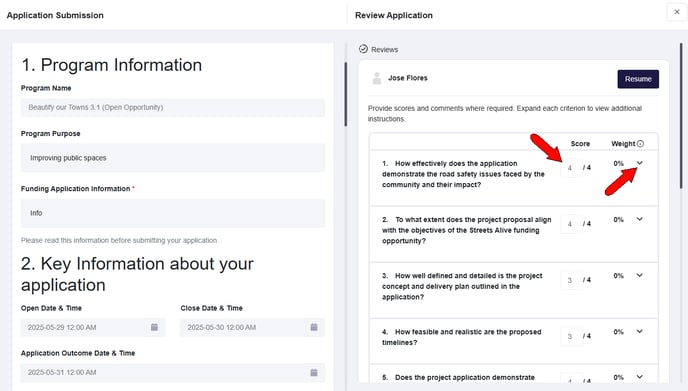Click Jose Flores avatar icon
This screenshot has width=688, height=391.
click(x=376, y=79)
